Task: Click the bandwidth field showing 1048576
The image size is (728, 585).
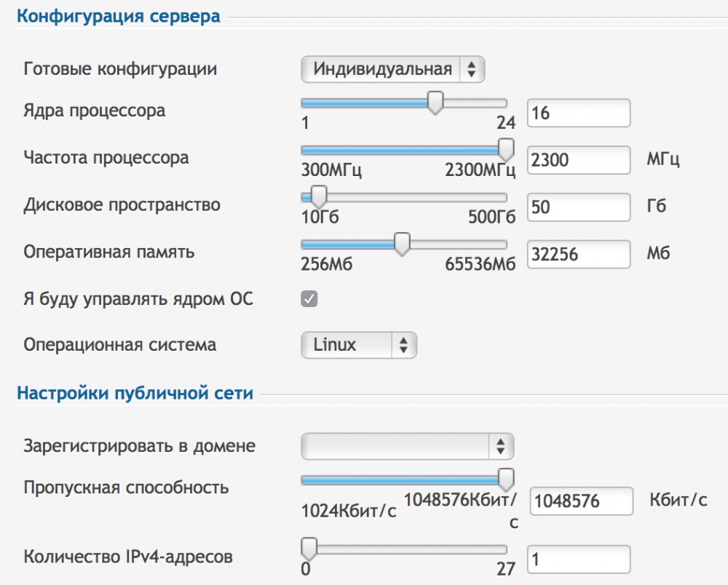Action: pos(582,501)
